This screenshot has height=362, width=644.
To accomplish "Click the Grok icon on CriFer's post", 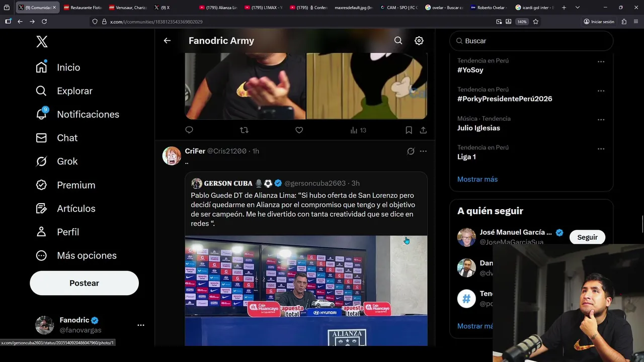I will (x=411, y=151).
